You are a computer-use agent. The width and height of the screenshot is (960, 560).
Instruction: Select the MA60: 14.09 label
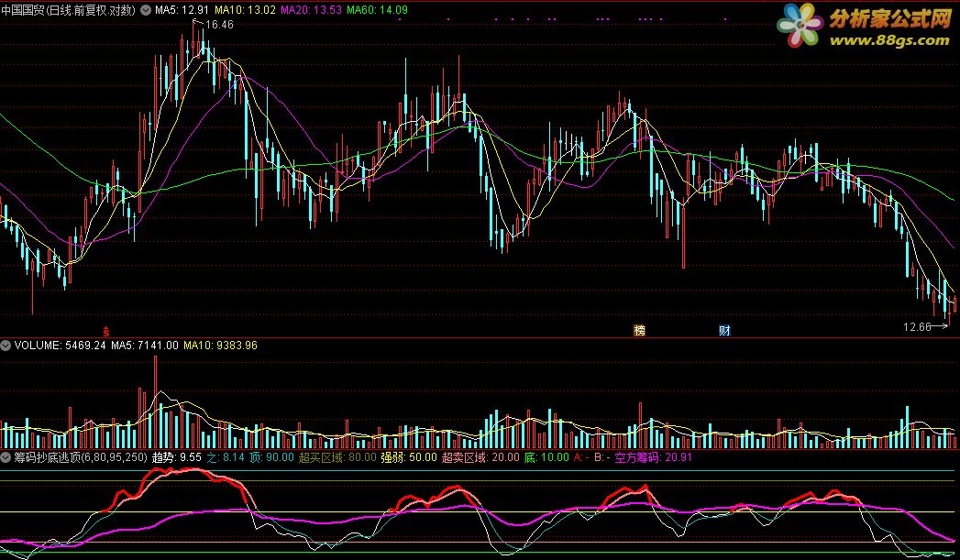point(377,10)
